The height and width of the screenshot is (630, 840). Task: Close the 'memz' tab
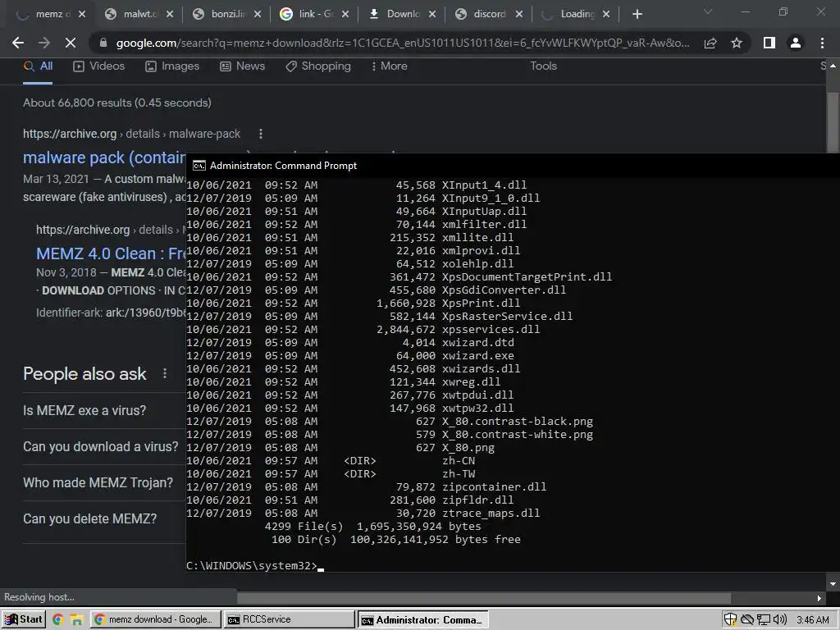point(81,15)
